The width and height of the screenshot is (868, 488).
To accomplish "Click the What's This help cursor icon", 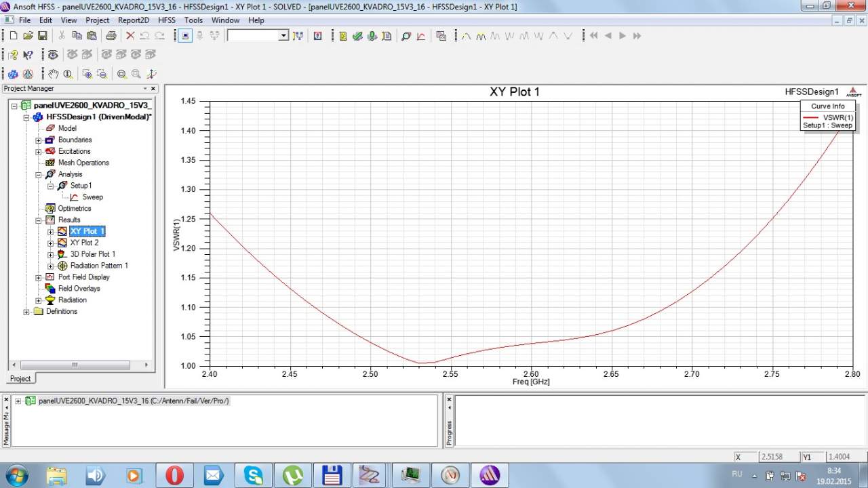I will (x=28, y=55).
